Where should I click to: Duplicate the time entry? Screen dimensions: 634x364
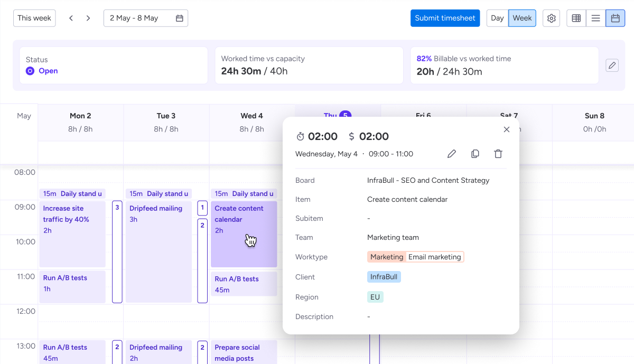pyautogui.click(x=475, y=154)
